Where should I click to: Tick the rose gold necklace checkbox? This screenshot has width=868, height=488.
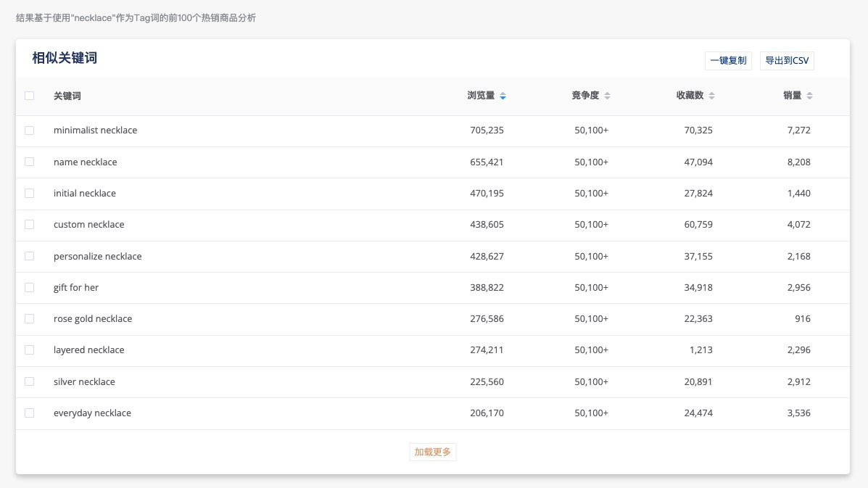tap(30, 319)
